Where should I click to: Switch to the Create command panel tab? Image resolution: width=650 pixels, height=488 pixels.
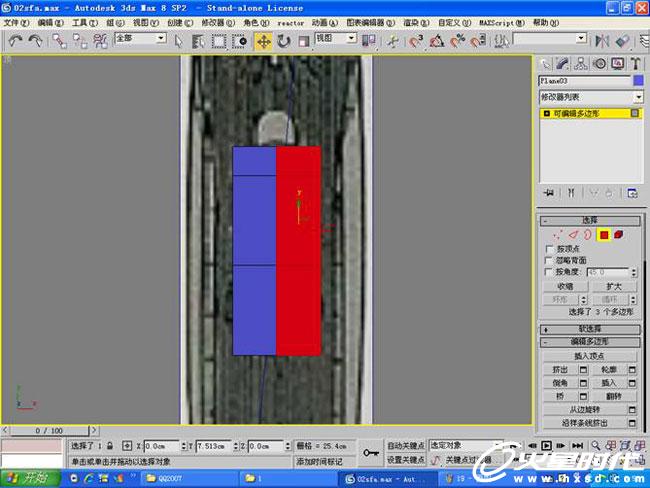[545, 63]
